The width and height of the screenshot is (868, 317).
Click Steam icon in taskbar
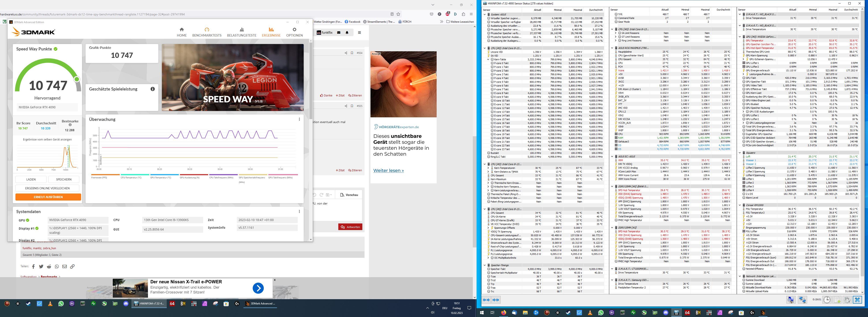pos(28,304)
